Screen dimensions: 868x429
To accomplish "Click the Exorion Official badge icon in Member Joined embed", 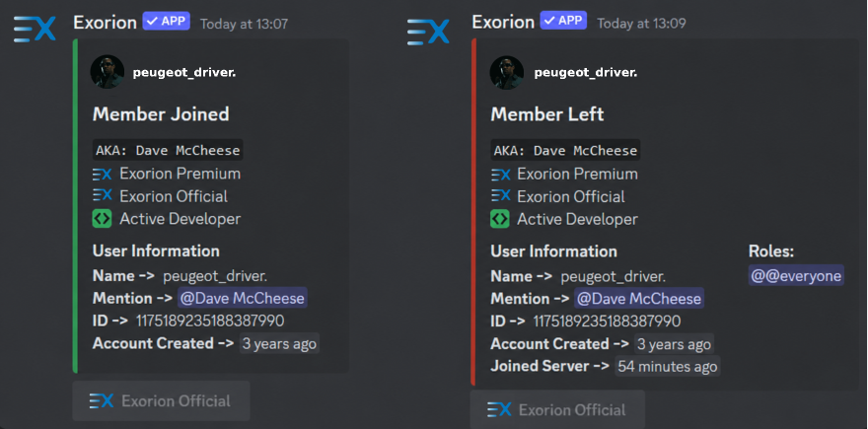I will click(x=103, y=195).
